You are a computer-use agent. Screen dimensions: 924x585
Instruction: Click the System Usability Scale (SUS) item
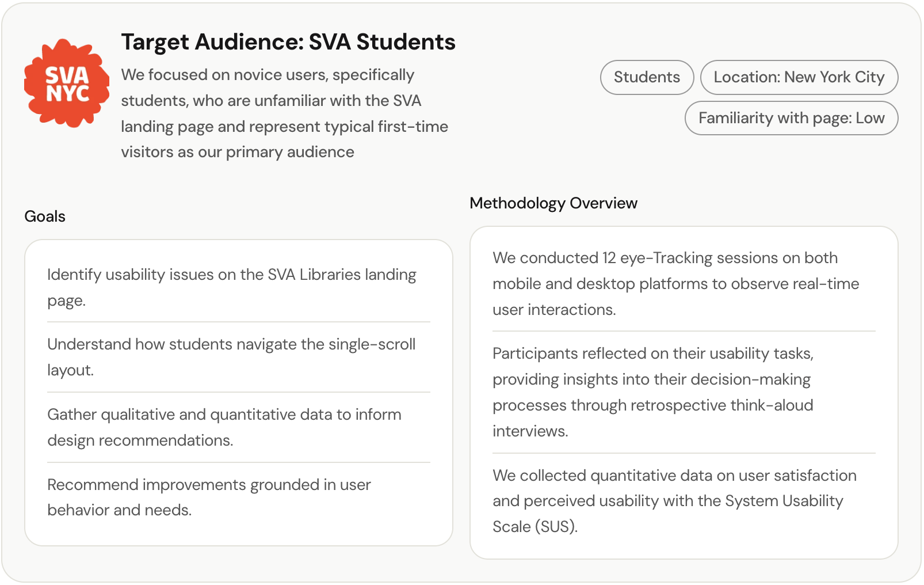pos(674,501)
